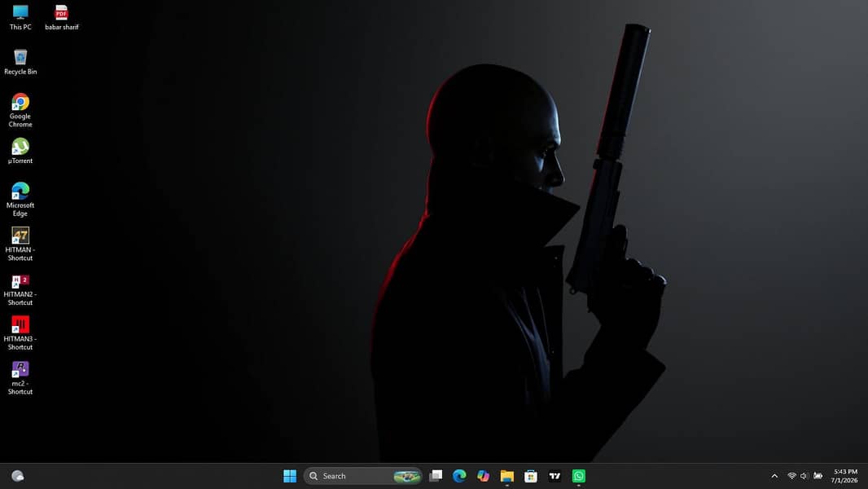
Task: Open Microsoft Store from the taskbar
Action: pyautogui.click(x=531, y=476)
